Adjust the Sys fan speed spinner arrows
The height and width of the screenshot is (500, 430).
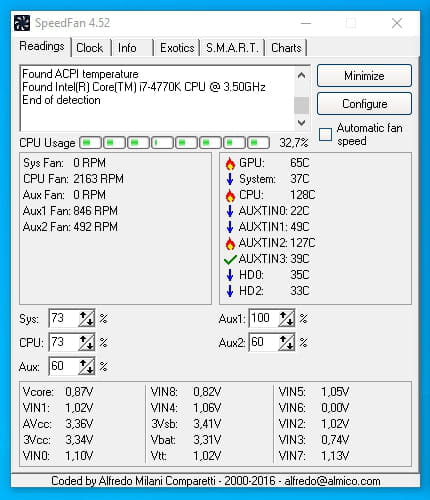point(86,319)
